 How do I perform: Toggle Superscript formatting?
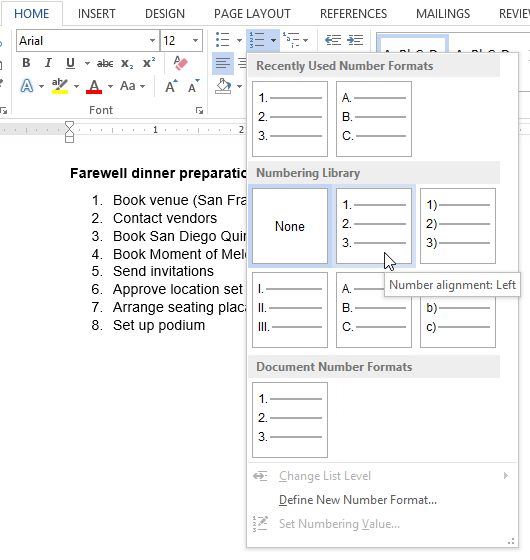point(149,63)
